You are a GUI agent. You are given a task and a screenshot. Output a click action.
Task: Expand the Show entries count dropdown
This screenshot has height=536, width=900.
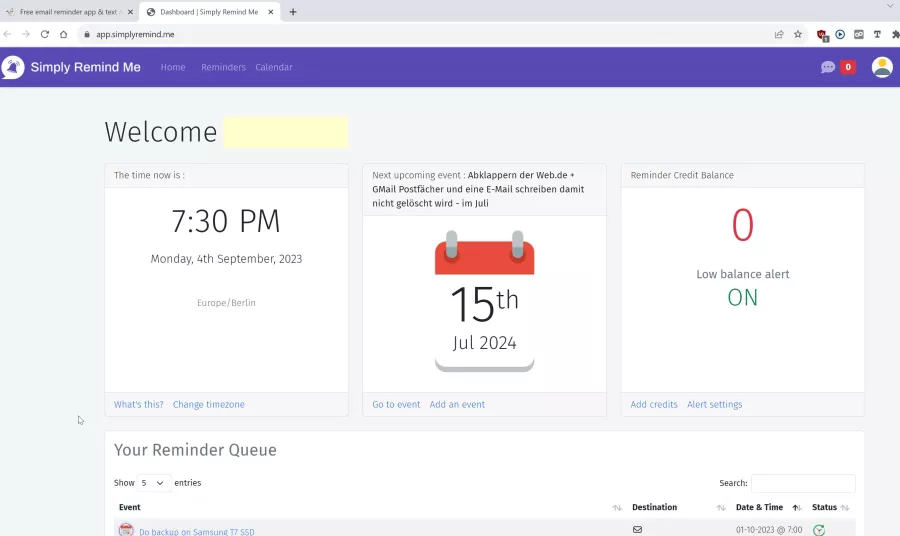(x=154, y=483)
